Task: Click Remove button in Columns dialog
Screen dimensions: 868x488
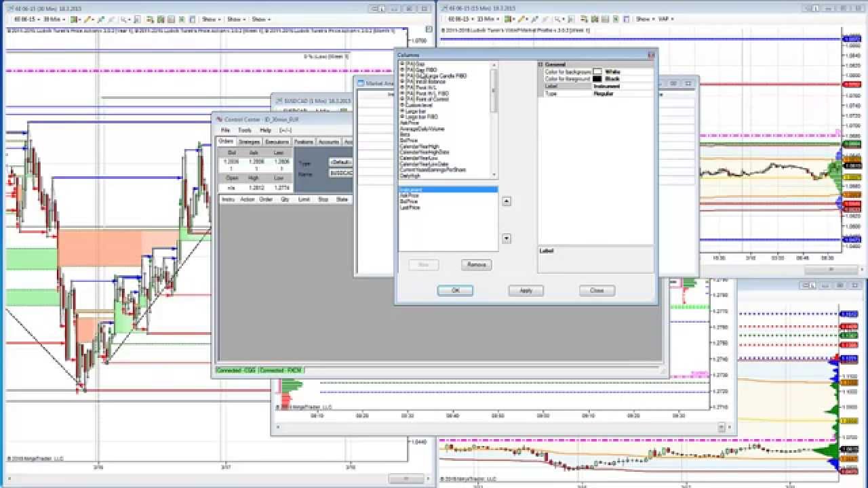Action: (476, 264)
